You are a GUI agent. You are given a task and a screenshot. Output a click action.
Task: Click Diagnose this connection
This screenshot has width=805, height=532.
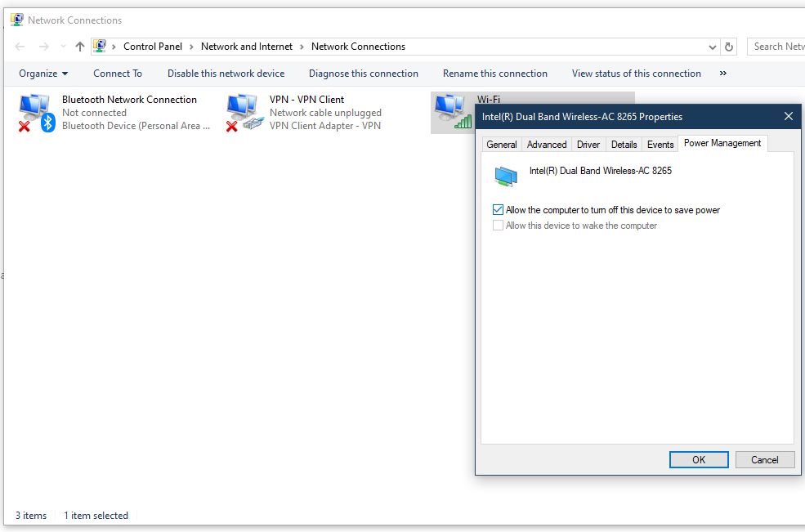coord(364,74)
